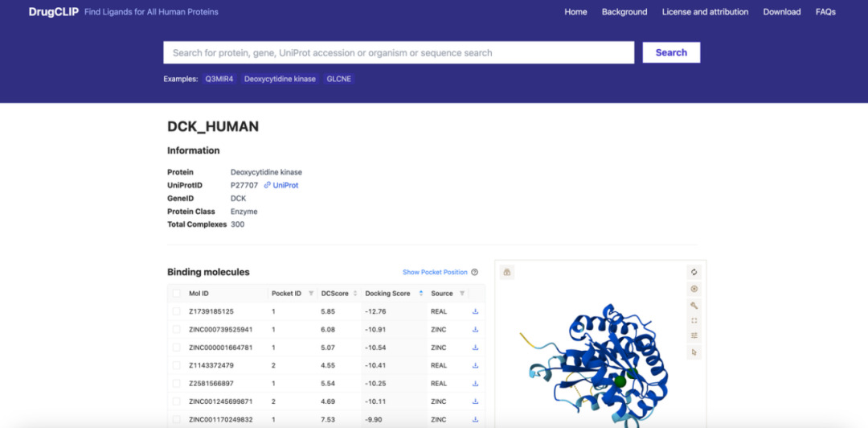This screenshot has width=868, height=428.
Task: Open the Pocket ID filter icon
Action: (310, 294)
